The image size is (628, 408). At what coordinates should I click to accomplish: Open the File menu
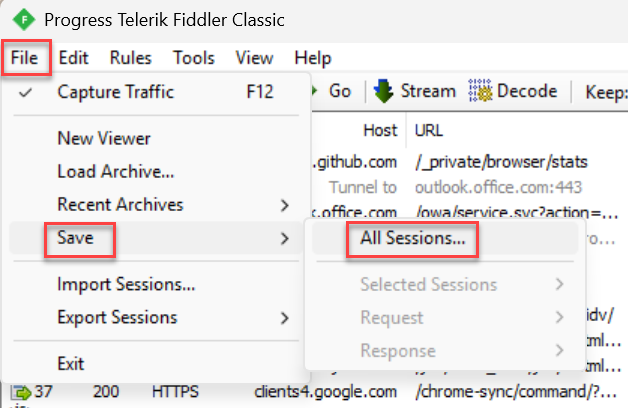[25, 58]
